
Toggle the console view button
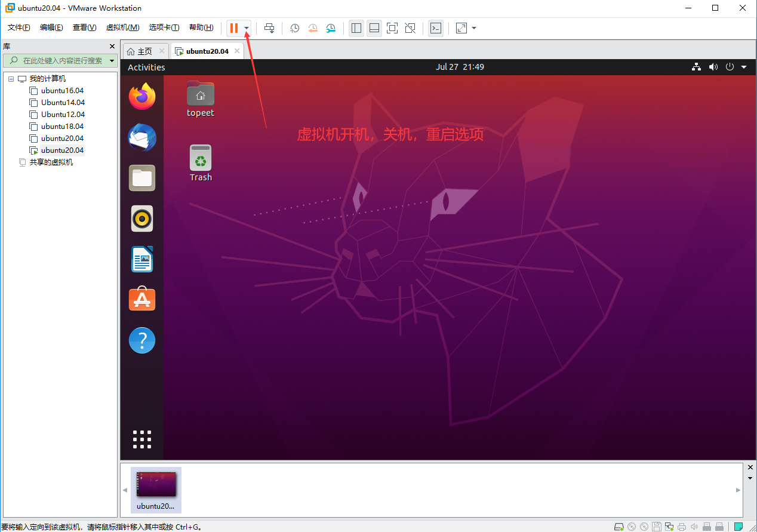tap(436, 28)
